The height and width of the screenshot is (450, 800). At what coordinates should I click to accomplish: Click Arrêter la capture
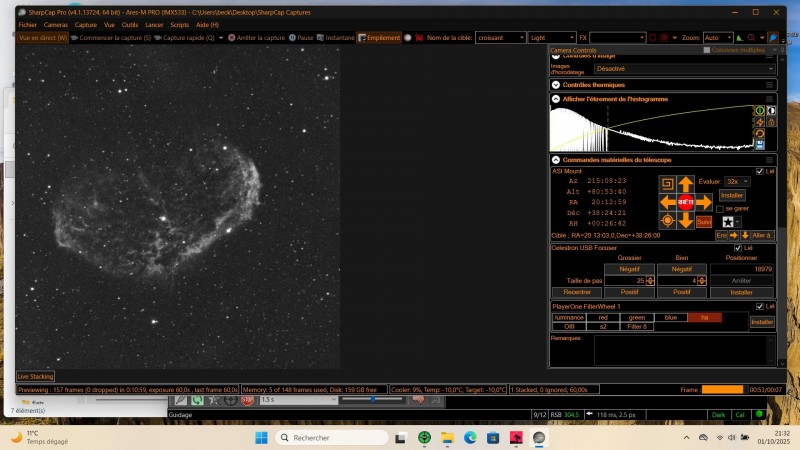click(256, 38)
